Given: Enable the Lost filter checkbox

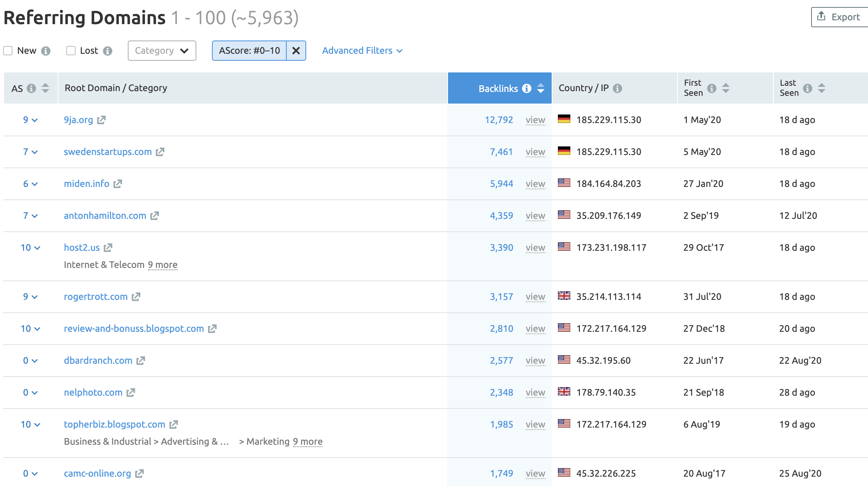Looking at the screenshot, I should coord(70,50).
